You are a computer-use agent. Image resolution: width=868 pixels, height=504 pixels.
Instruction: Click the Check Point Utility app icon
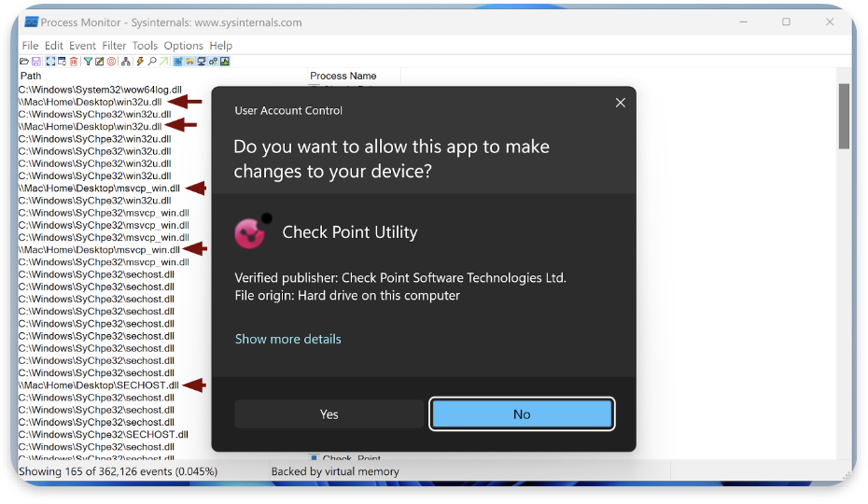tap(252, 231)
